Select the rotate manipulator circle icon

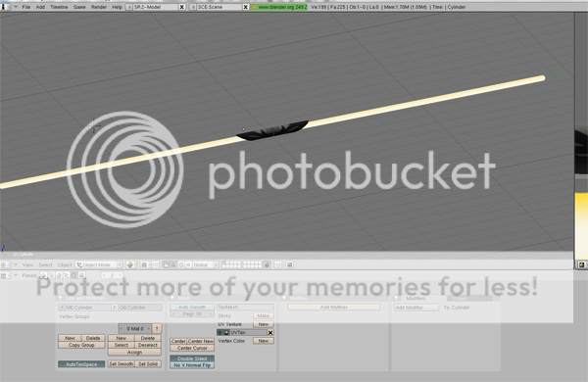coord(181,264)
